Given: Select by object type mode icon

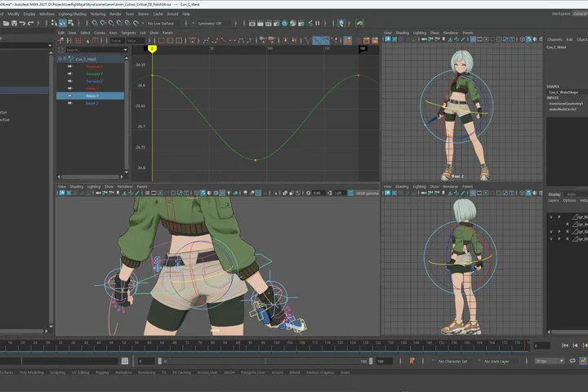Looking at the screenshot, I should point(62,23).
